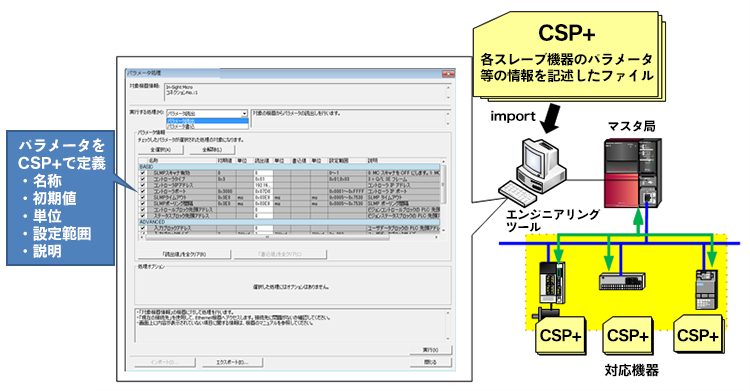750x391 pixels.
Task: Toggle the 入力ブロックアドレス checkbox
Action: 143,228
